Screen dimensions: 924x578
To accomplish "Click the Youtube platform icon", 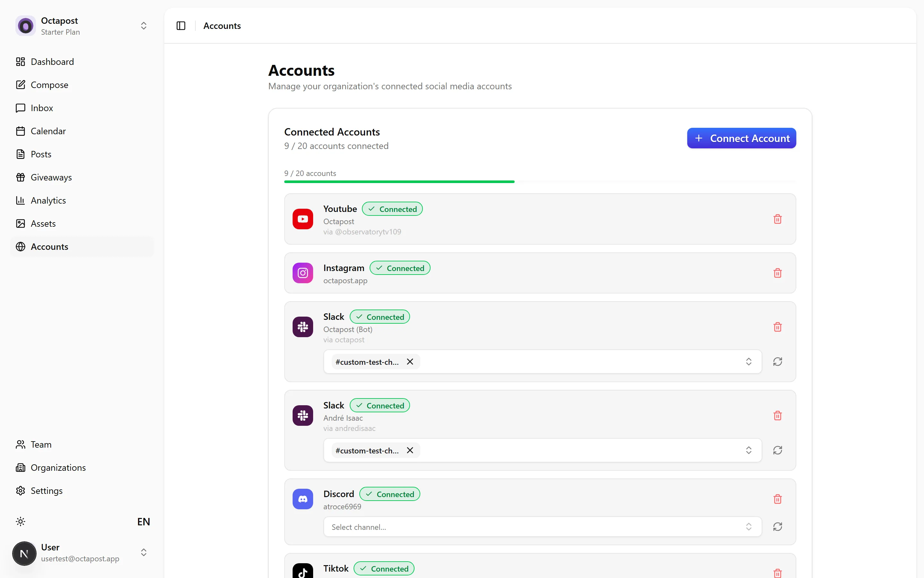I will pos(303,219).
